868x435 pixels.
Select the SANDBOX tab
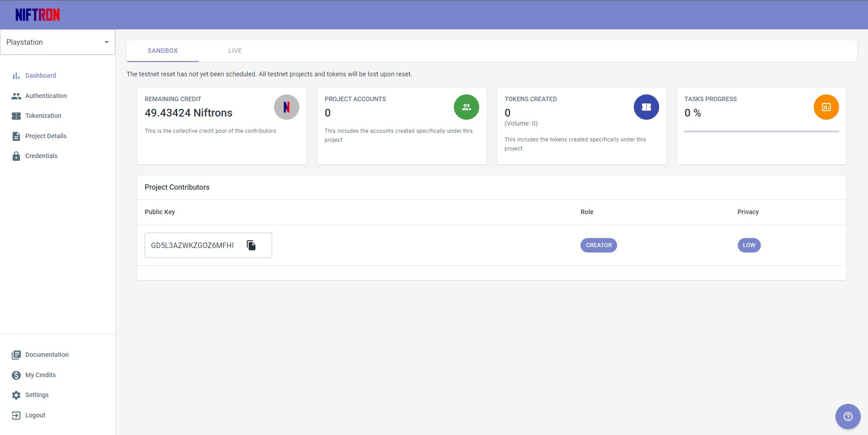tap(162, 51)
